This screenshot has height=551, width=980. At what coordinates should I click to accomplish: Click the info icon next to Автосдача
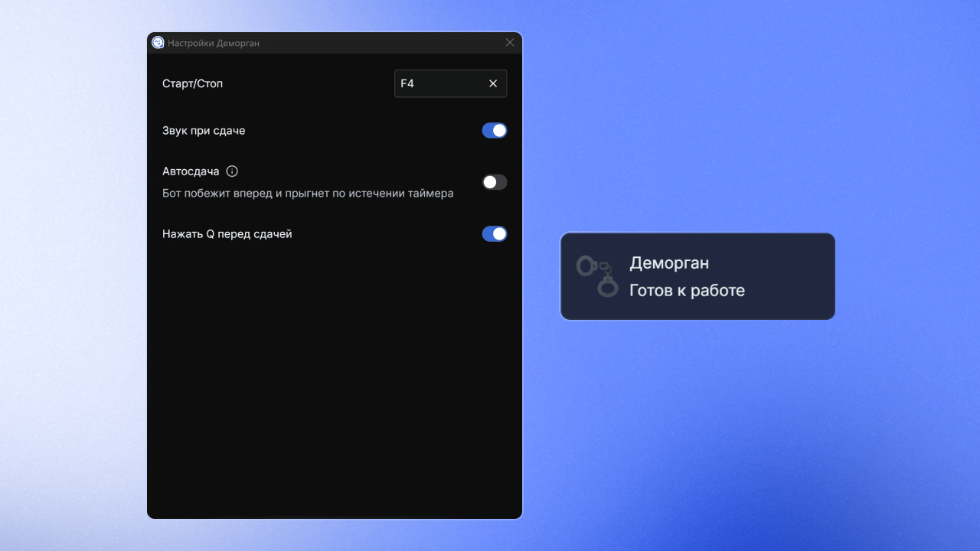232,171
